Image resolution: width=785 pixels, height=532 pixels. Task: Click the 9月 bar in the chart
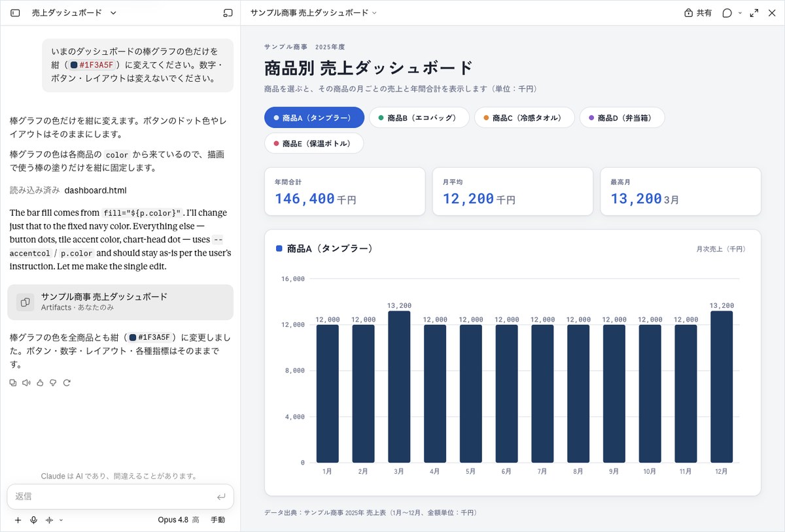coord(614,393)
